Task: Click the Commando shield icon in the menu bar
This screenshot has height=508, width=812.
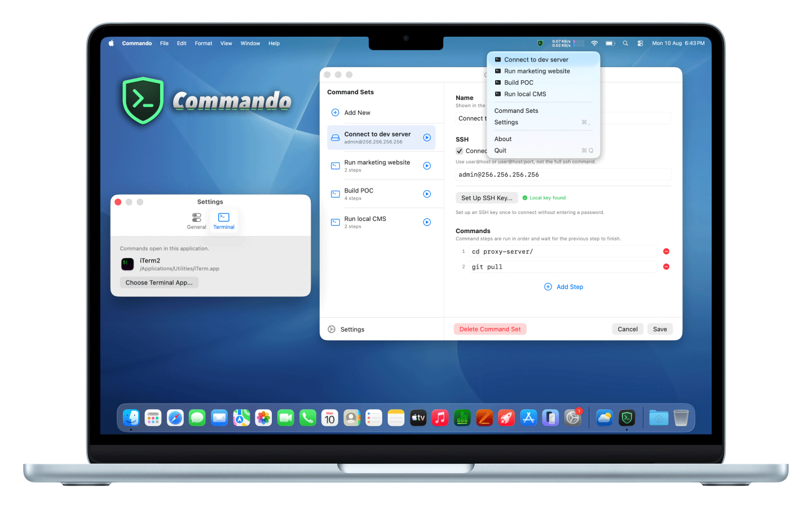Action: 540,43
